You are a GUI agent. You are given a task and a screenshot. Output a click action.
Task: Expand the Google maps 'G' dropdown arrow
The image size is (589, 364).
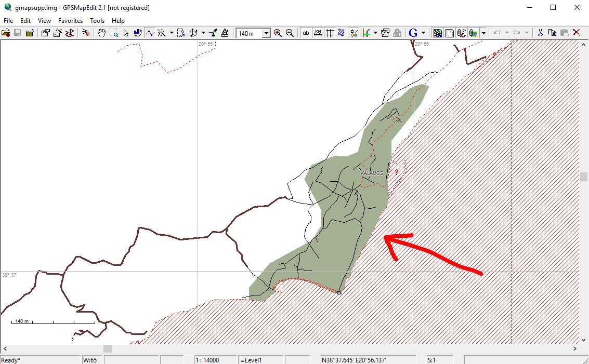click(x=423, y=33)
